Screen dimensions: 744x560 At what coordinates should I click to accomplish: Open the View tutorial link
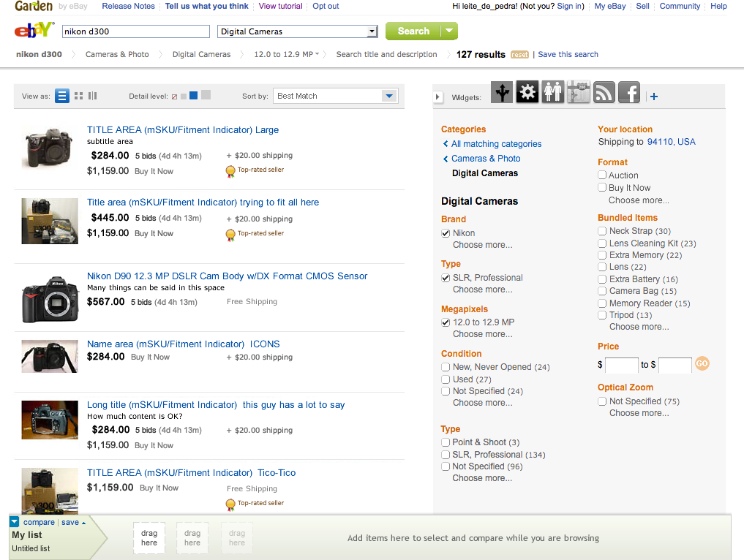coord(280,6)
